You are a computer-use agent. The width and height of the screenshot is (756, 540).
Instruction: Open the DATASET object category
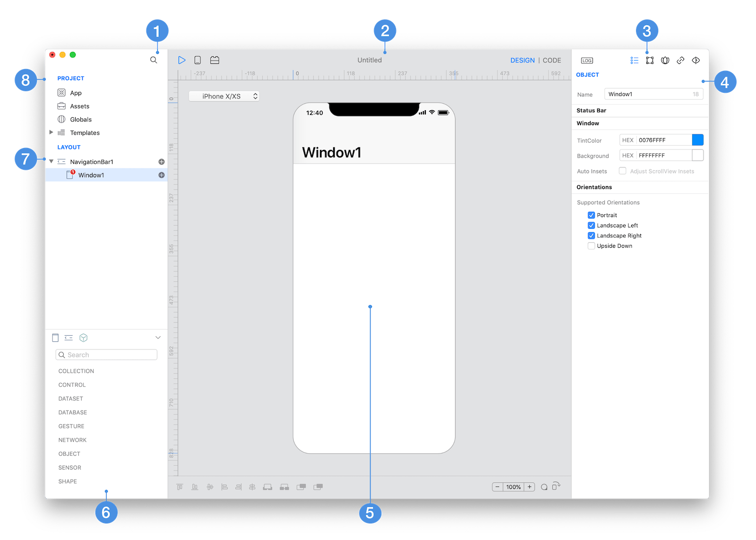(70, 399)
